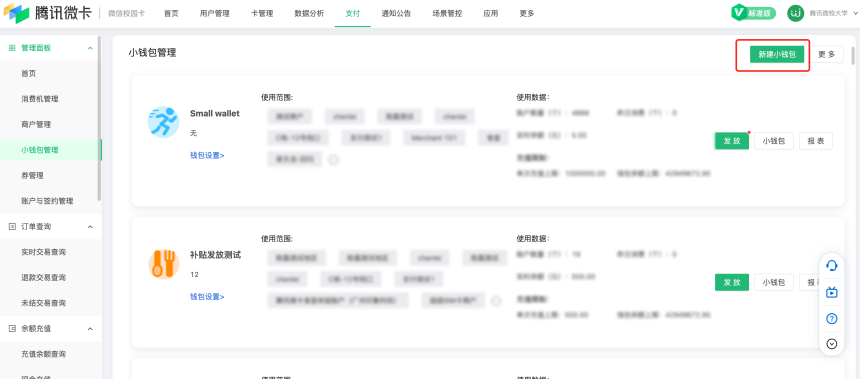Open the video tutorial TV icon

[831, 292]
